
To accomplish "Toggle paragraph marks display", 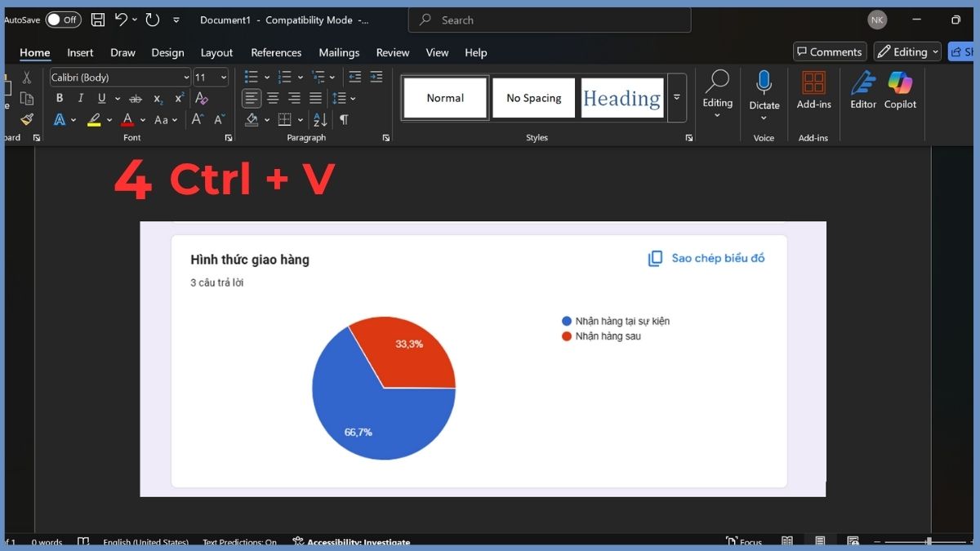I will pos(343,119).
